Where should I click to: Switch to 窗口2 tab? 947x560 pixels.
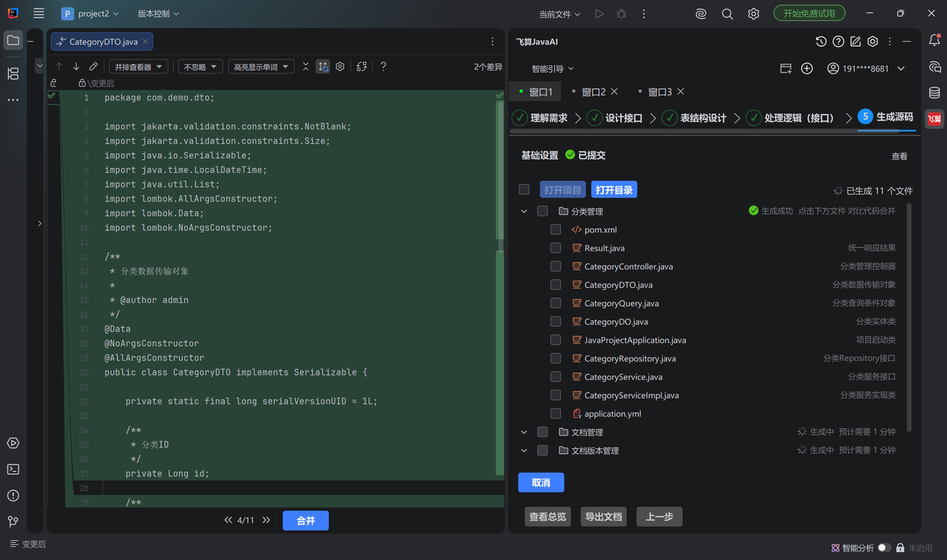click(594, 92)
